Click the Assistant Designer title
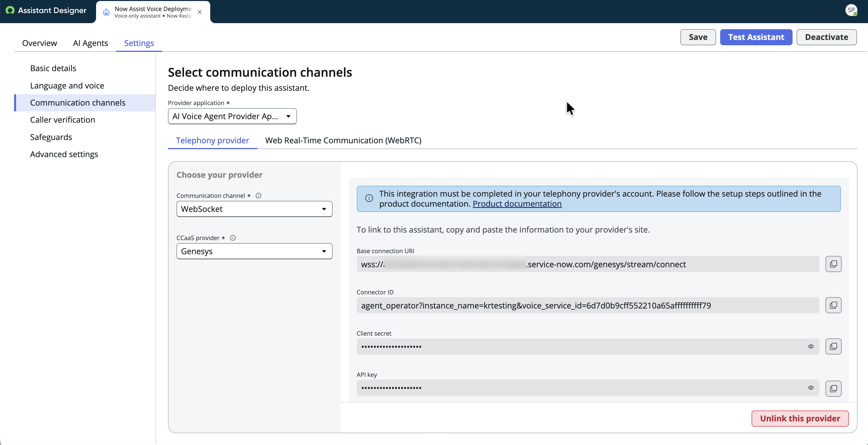Viewport: 868px width, 445px height. click(x=52, y=11)
